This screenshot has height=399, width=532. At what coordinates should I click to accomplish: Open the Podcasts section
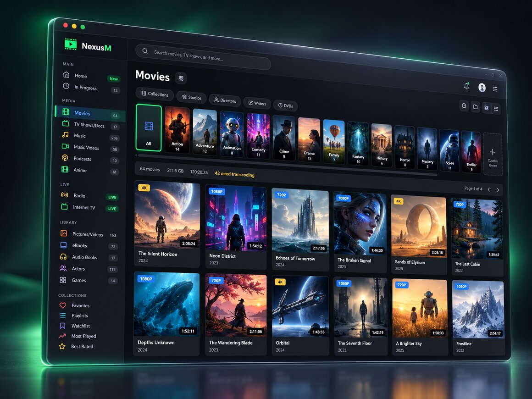click(89, 159)
